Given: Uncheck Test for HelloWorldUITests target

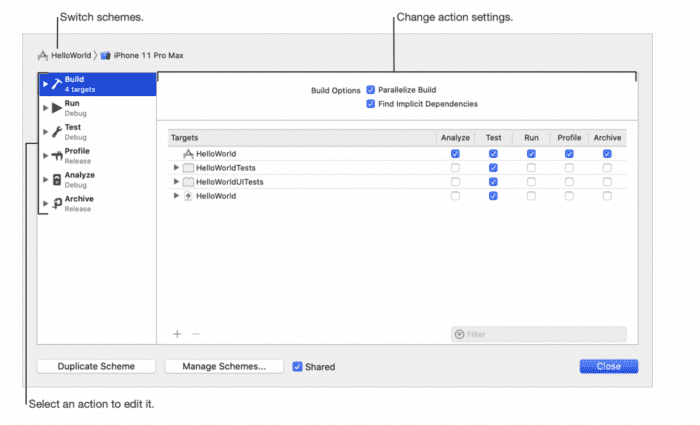Looking at the screenshot, I should [x=493, y=182].
